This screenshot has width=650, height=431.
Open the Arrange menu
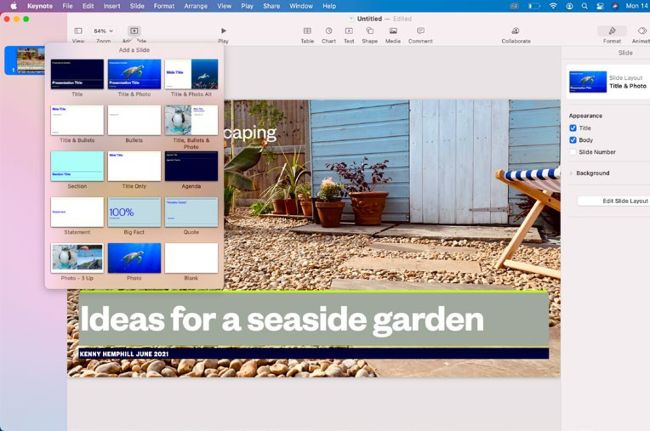click(x=195, y=6)
